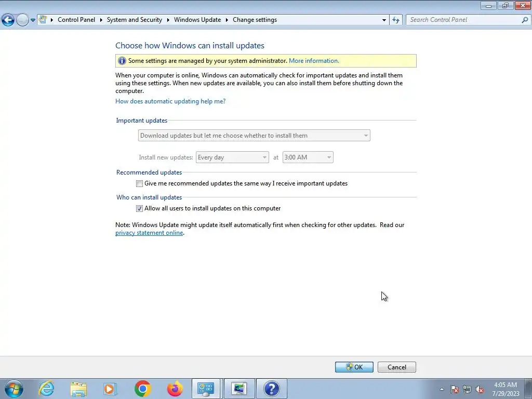Switch to Control Panel taskbar button

tap(206, 389)
